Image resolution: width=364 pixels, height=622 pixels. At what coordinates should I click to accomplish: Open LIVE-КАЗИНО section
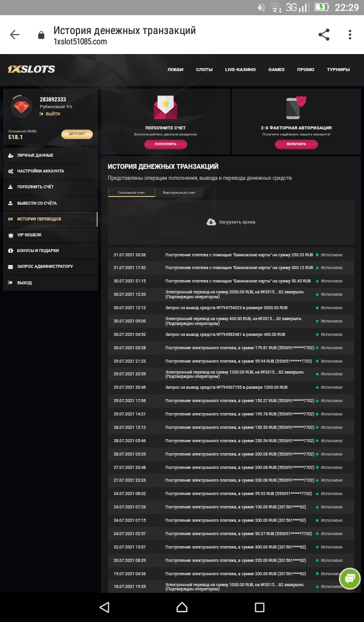click(x=240, y=69)
